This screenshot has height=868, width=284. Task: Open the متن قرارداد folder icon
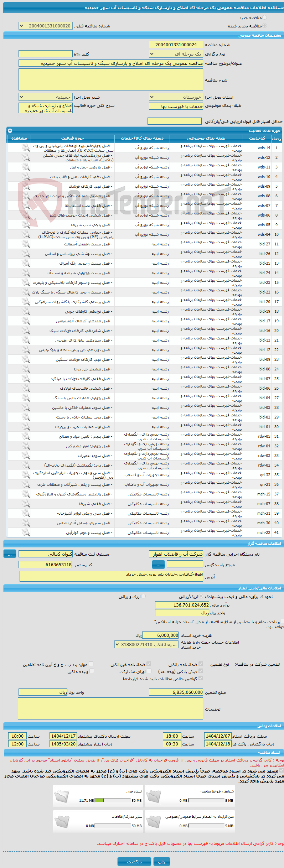153,821
